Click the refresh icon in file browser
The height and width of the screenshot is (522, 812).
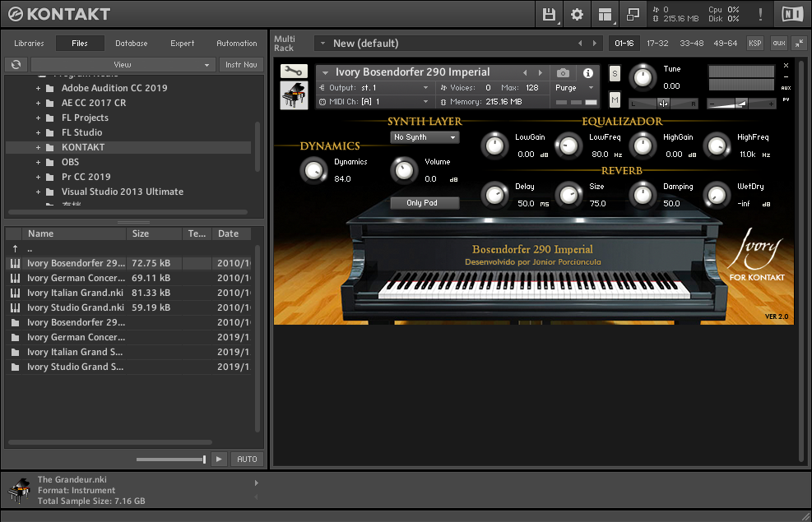pyautogui.click(x=16, y=65)
